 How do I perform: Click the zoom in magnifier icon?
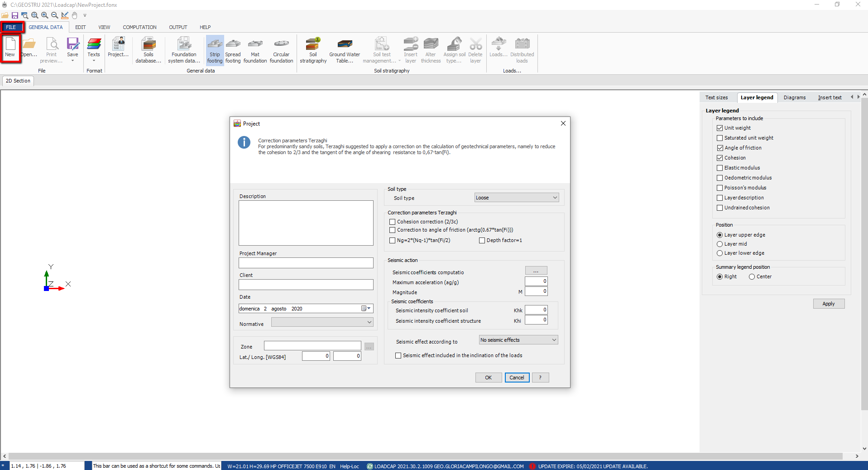(45, 15)
